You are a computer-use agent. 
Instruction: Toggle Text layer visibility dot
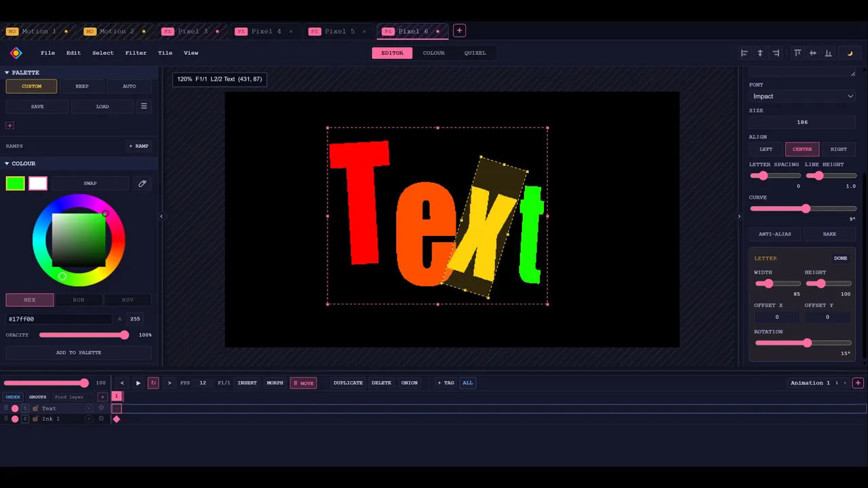point(15,409)
